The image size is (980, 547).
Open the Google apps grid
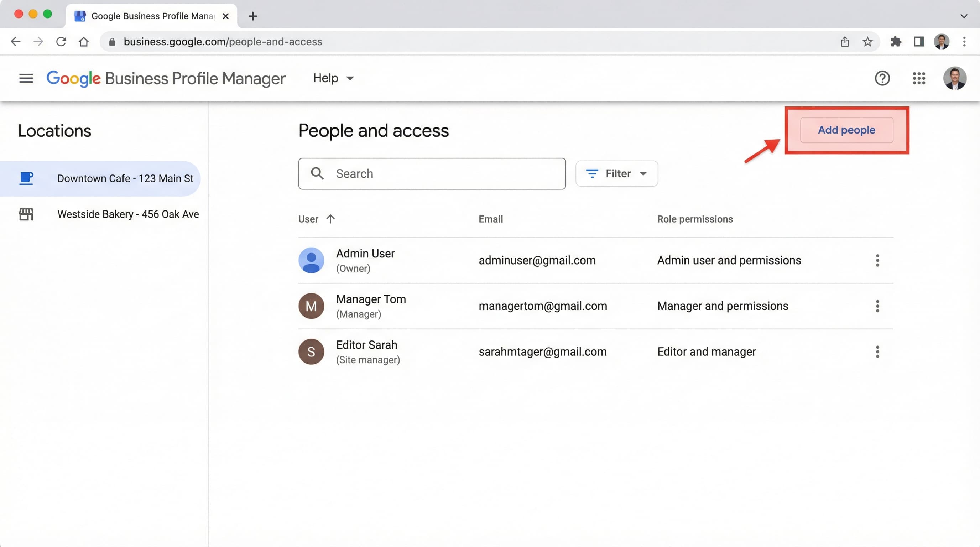pos(919,78)
